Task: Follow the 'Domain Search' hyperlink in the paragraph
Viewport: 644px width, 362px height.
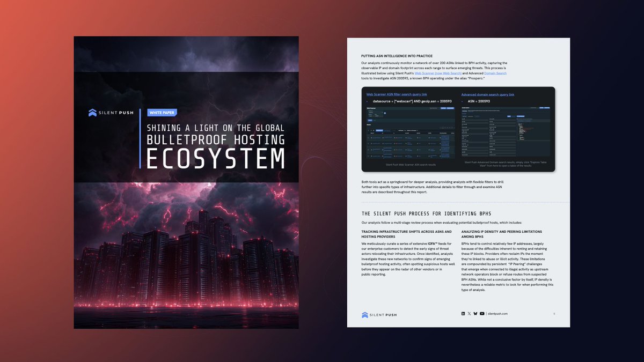Action: coord(496,73)
